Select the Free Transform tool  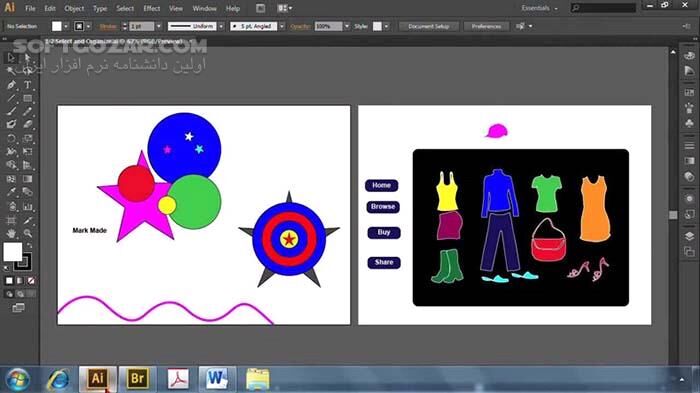[x=28, y=152]
